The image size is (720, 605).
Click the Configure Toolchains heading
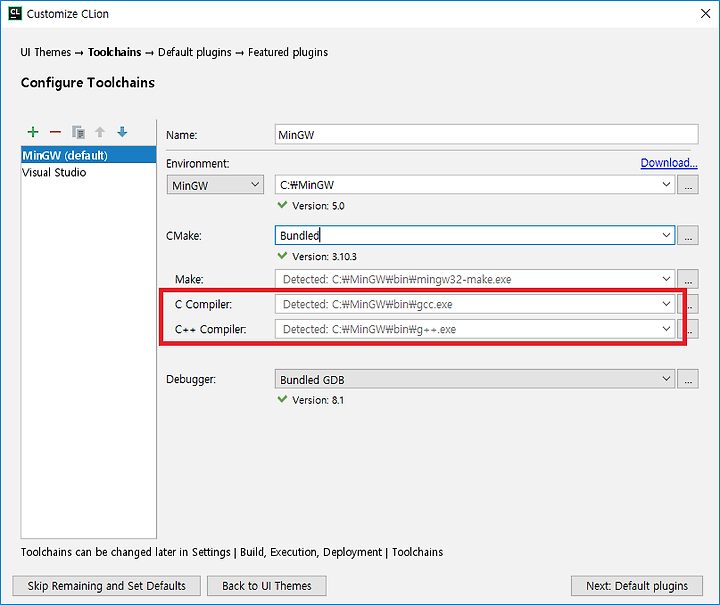click(88, 83)
